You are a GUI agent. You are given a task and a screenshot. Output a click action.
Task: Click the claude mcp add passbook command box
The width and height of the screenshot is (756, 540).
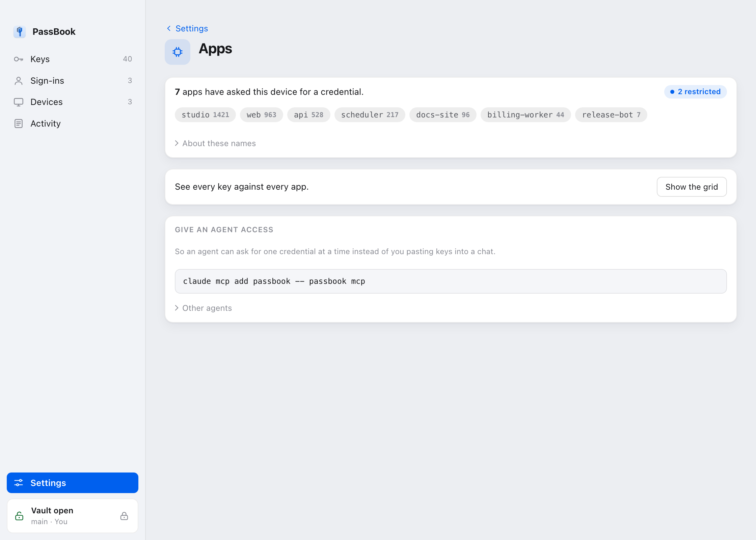(x=451, y=281)
